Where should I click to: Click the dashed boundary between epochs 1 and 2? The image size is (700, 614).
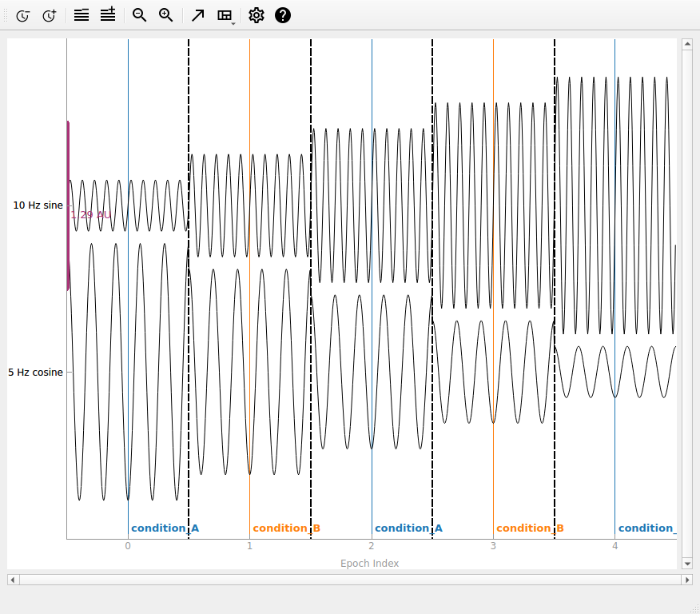311,289
